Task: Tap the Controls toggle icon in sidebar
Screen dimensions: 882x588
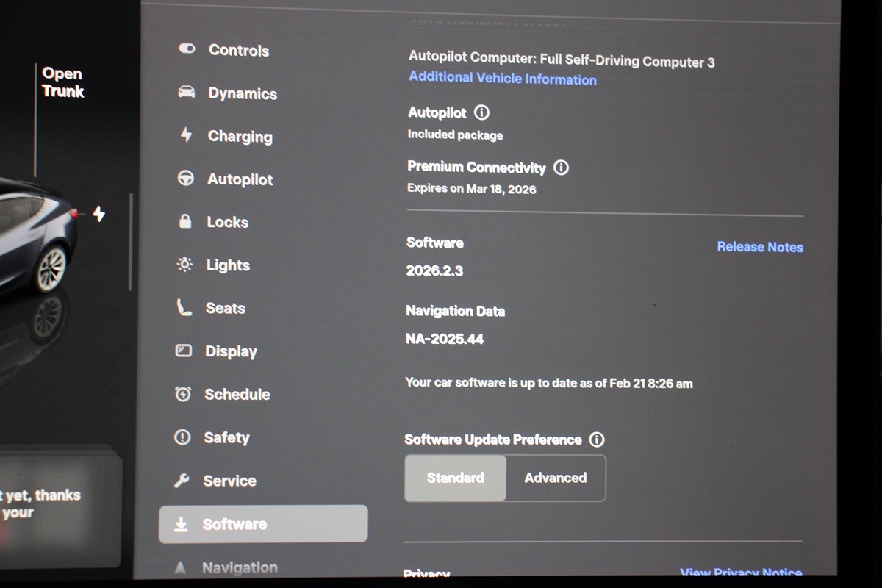Action: click(187, 49)
